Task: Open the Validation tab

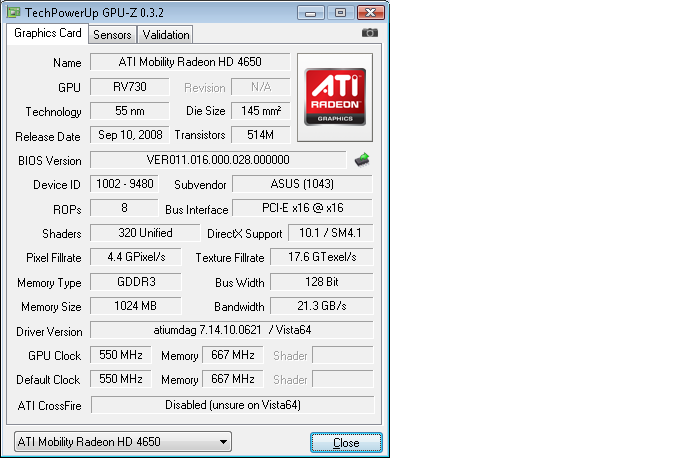Action: point(166,35)
